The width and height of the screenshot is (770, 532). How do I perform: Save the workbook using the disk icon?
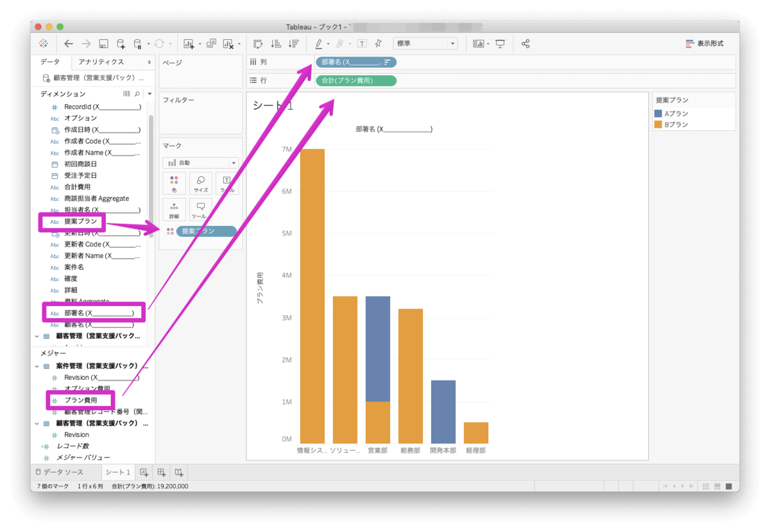(103, 44)
